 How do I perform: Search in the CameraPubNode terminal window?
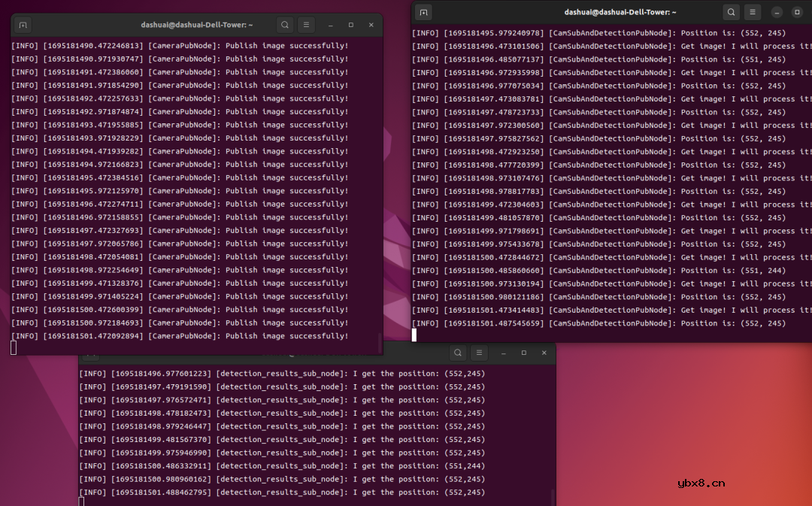[x=284, y=25]
